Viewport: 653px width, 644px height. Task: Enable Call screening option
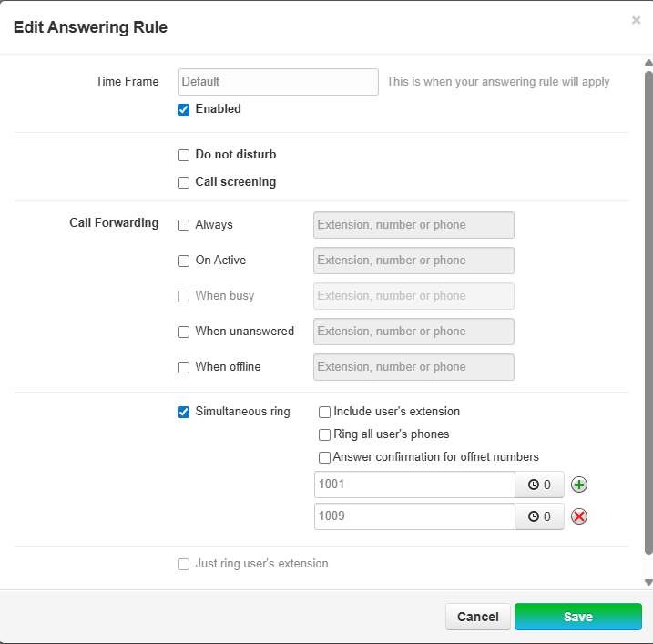(x=184, y=182)
